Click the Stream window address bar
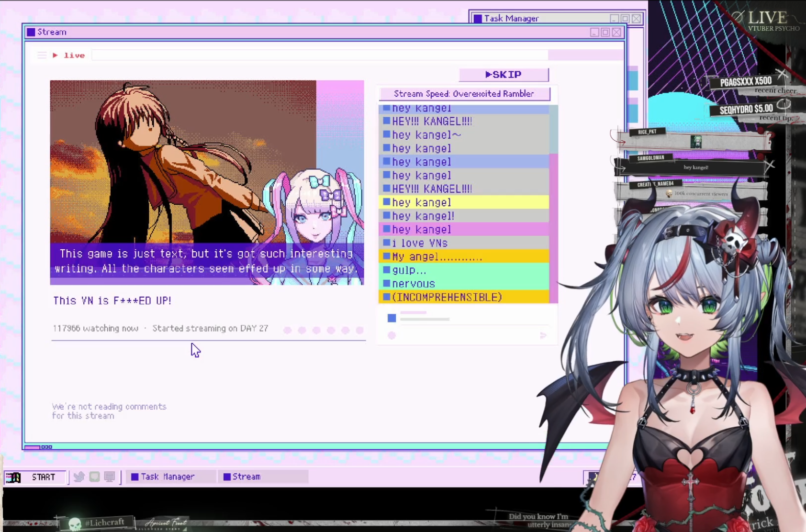The width and height of the screenshot is (806, 532). click(x=320, y=55)
